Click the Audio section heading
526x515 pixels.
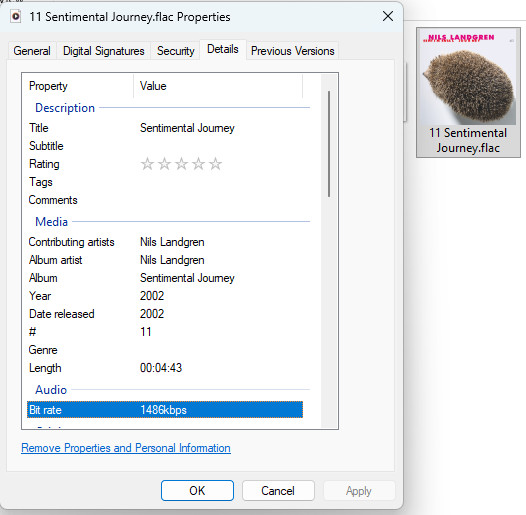51,390
